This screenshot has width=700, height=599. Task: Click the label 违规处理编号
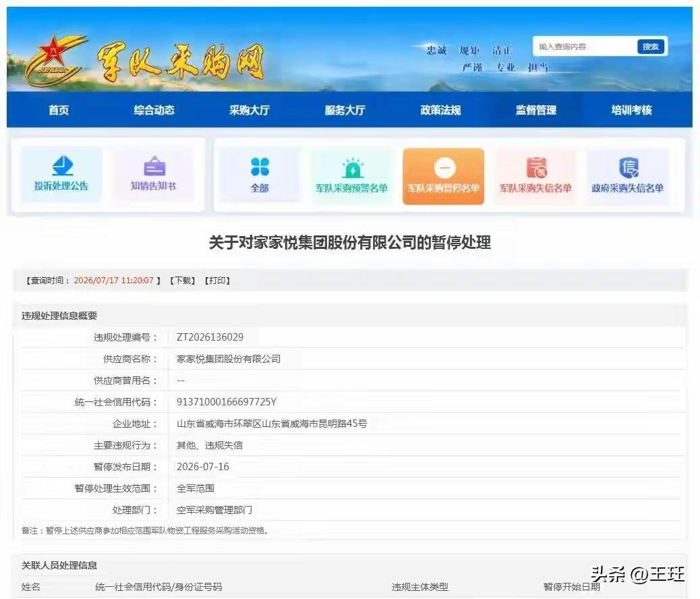pyautogui.click(x=125, y=337)
